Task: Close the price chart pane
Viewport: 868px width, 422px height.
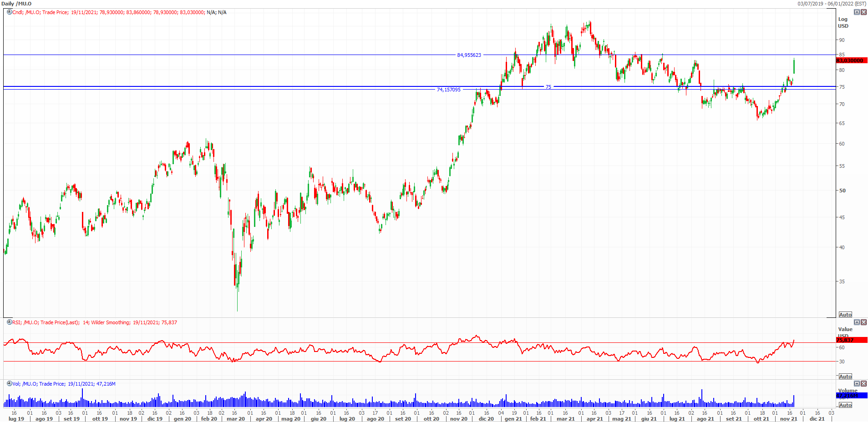Action: click(x=863, y=12)
